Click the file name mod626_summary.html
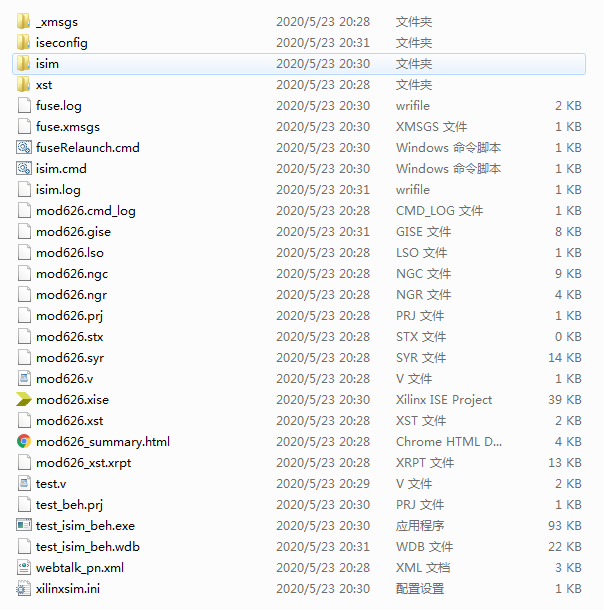The image size is (604, 610). tap(103, 442)
